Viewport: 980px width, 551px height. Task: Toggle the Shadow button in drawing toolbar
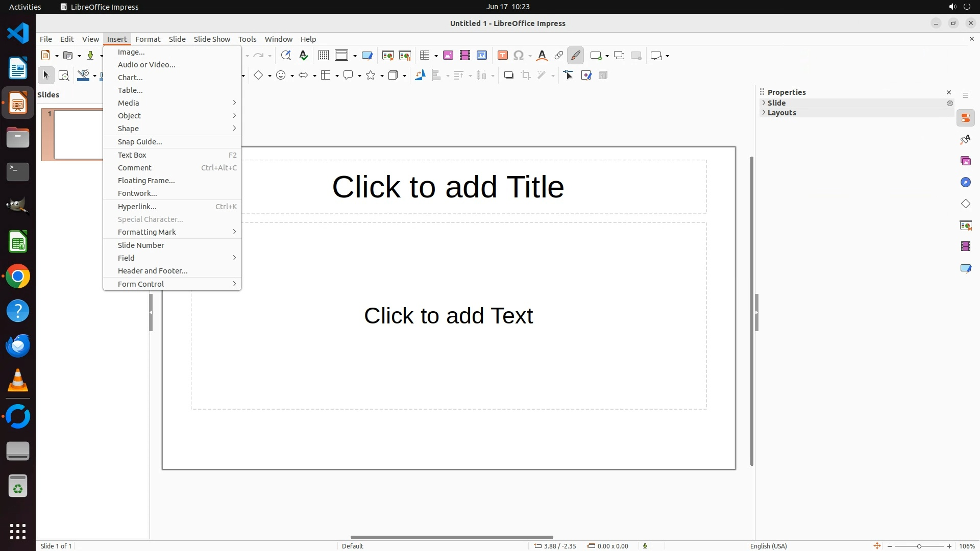[508, 76]
